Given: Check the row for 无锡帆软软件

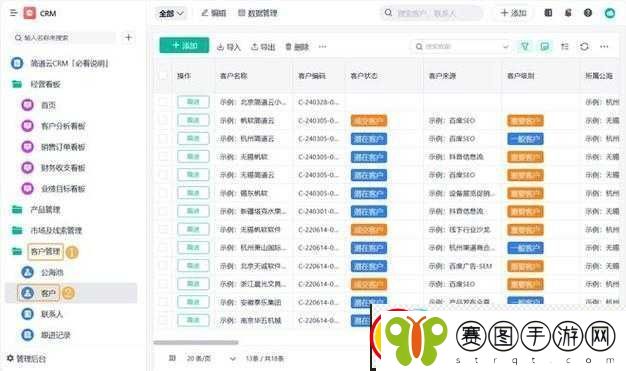Looking at the screenshot, I should tap(163, 229).
